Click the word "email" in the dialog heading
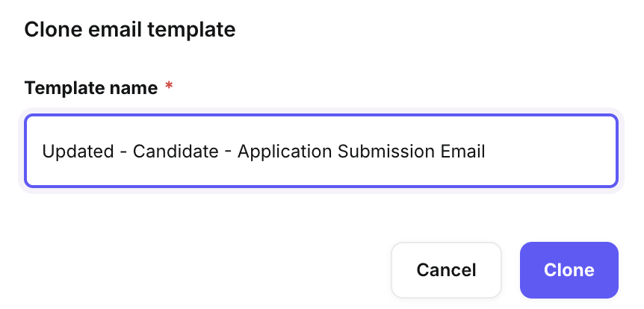 [118, 30]
